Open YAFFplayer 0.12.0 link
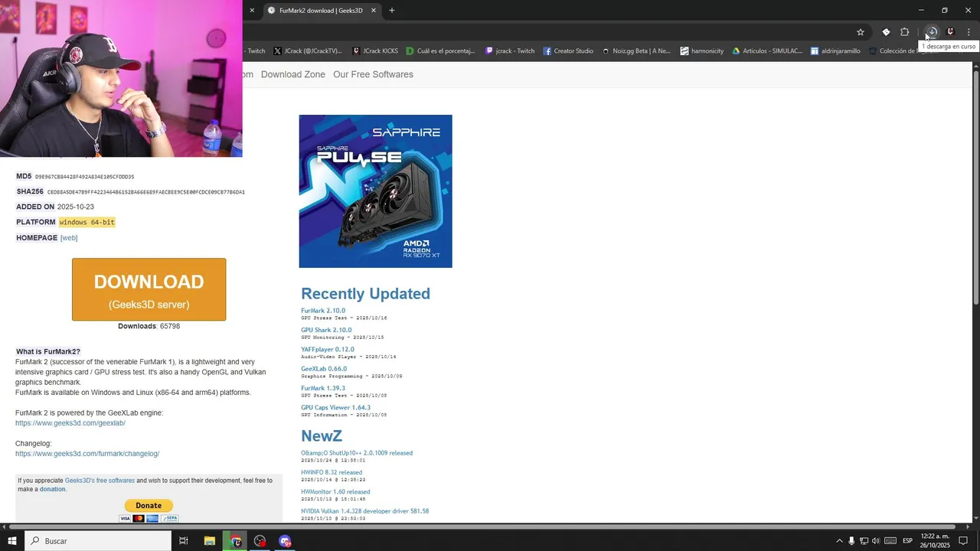The width and height of the screenshot is (980, 551). (x=328, y=349)
